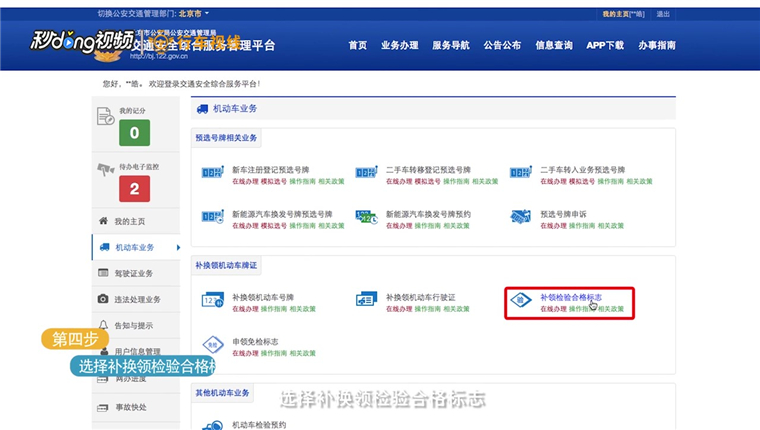Click 在线办理 under 新车注册登记预选号牌
Viewport: 760px width, 430px height.
pos(245,181)
